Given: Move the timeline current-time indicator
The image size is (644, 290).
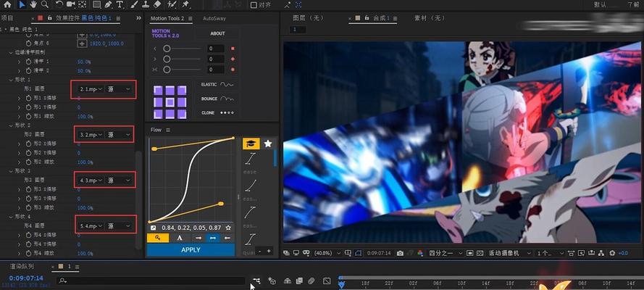Looking at the screenshot, I should (341, 283).
